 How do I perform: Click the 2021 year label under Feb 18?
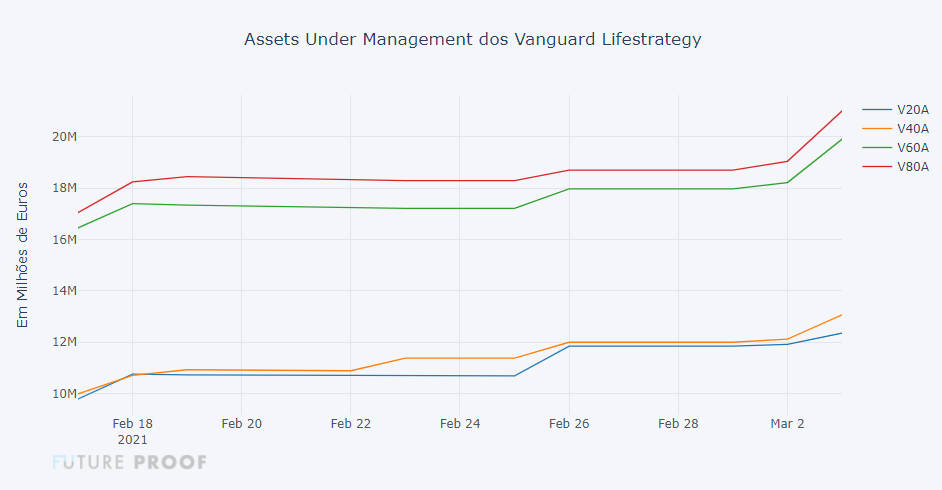[132, 439]
